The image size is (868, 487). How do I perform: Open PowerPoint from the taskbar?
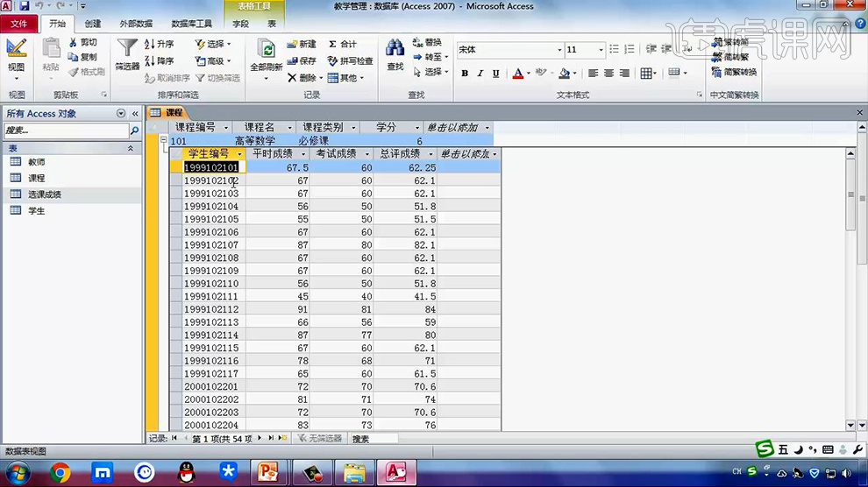click(268, 473)
